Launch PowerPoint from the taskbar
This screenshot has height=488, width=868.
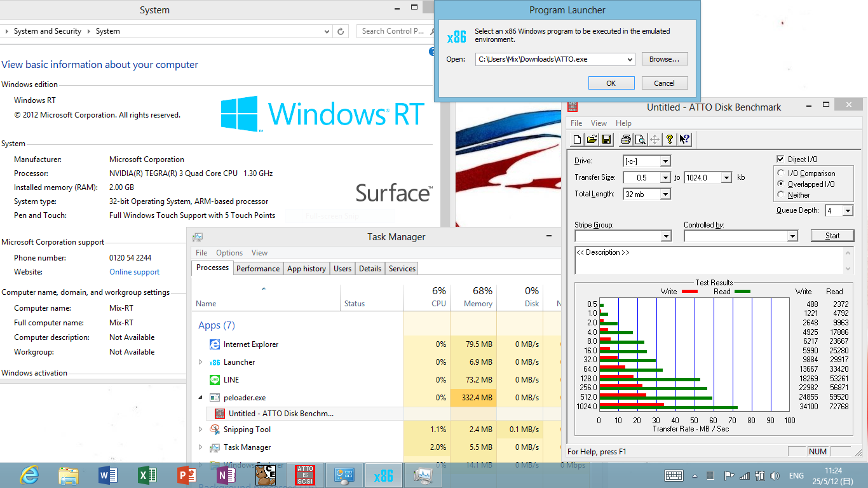click(x=187, y=475)
